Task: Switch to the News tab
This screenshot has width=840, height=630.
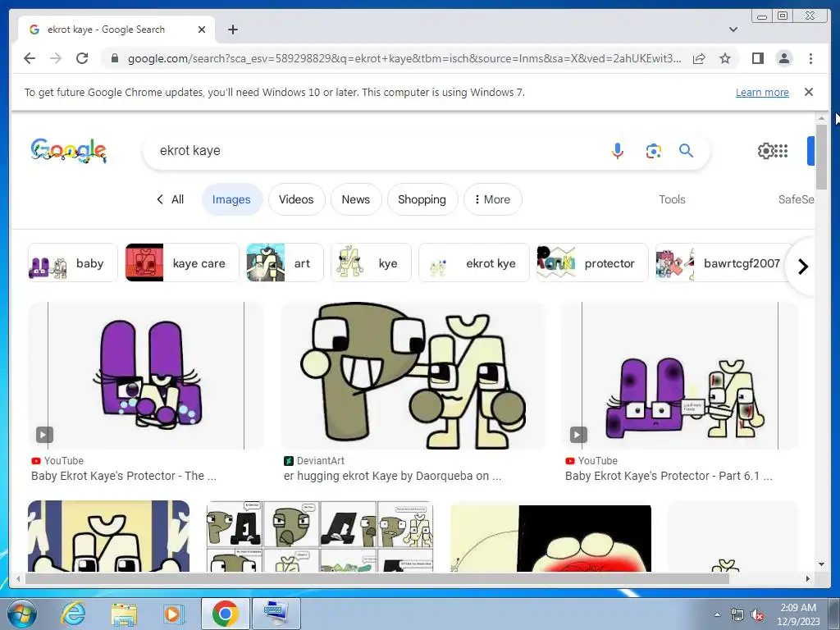Action: tap(356, 199)
